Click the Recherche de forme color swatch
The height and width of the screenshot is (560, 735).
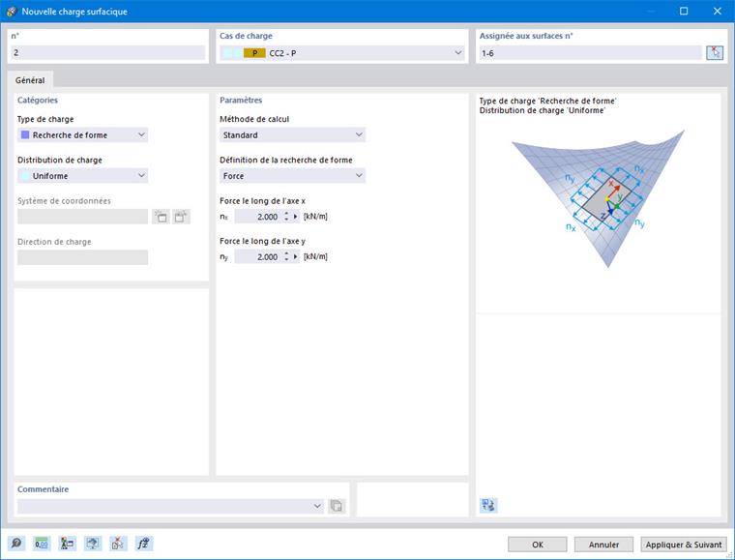click(x=25, y=135)
